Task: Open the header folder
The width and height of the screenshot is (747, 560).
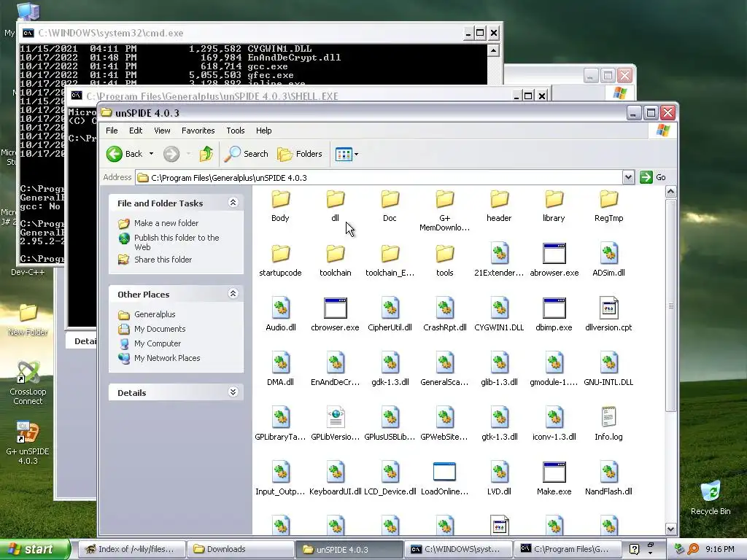Action: point(499,206)
